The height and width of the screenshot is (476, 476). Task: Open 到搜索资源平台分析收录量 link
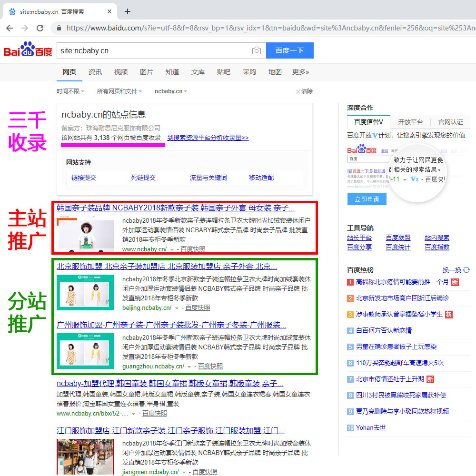pyautogui.click(x=208, y=138)
